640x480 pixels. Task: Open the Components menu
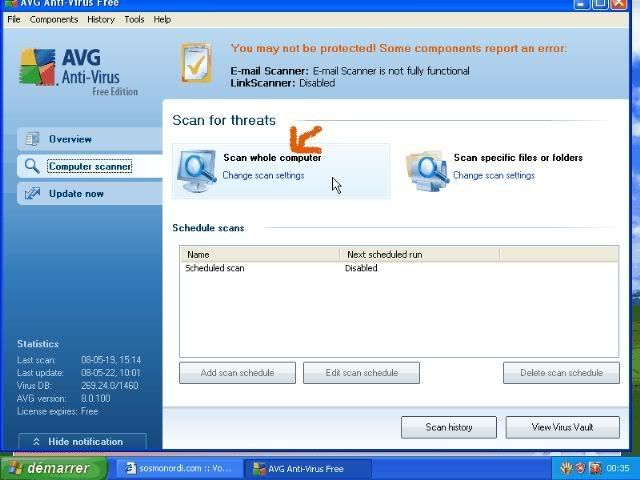pyautogui.click(x=53, y=20)
